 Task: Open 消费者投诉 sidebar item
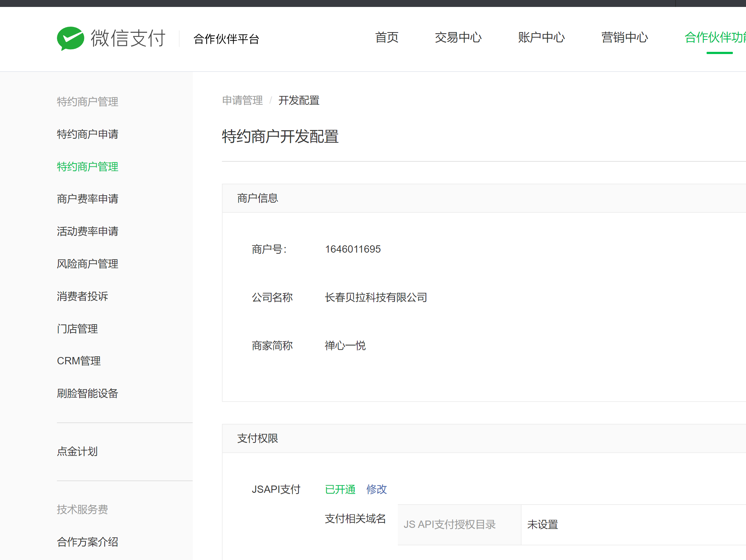[x=82, y=296]
